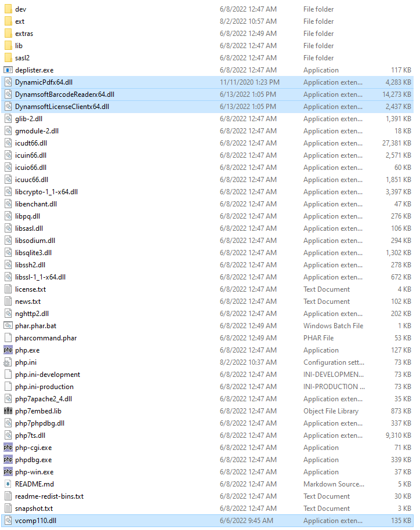Select the php.ini-development file

point(48,375)
